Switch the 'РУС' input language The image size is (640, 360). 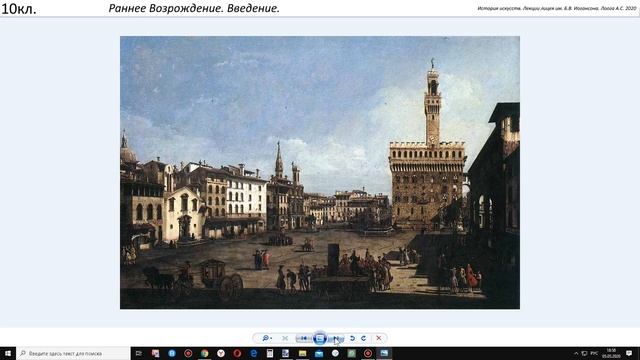coord(594,353)
